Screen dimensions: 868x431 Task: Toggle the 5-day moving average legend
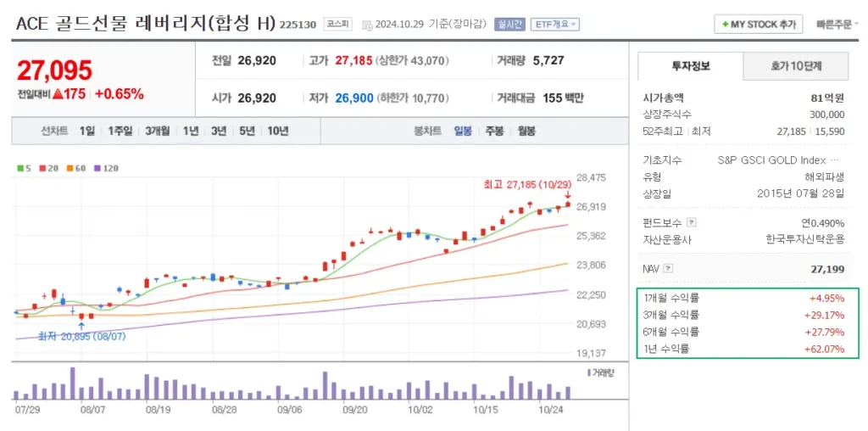point(25,168)
